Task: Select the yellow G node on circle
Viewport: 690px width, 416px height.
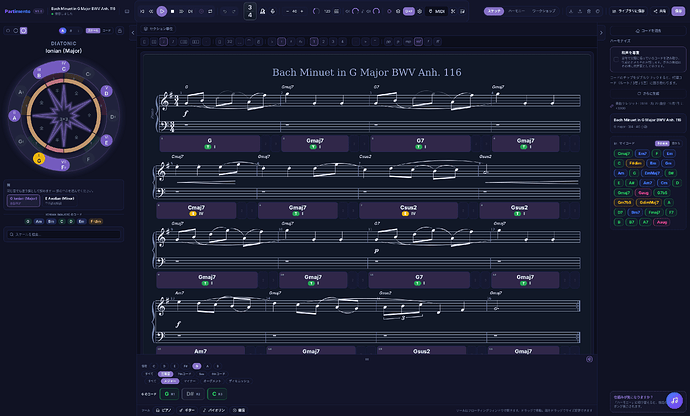Action: point(39,158)
